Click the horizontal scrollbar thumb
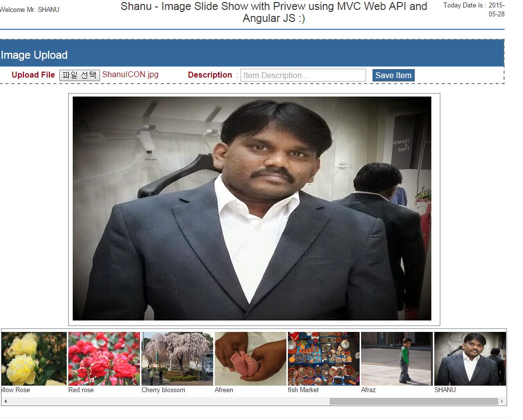The height and width of the screenshot is (420, 523). (x=413, y=401)
